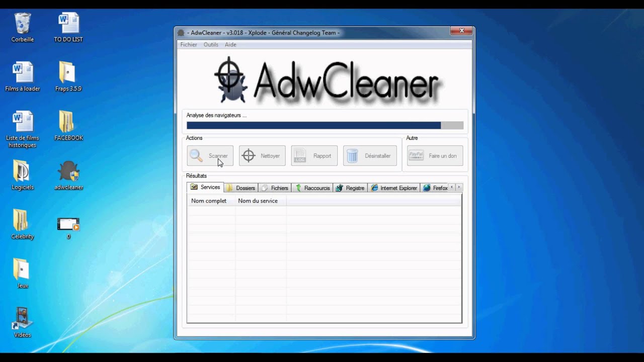Switch to the Raccourcis tab

pyautogui.click(x=312, y=188)
